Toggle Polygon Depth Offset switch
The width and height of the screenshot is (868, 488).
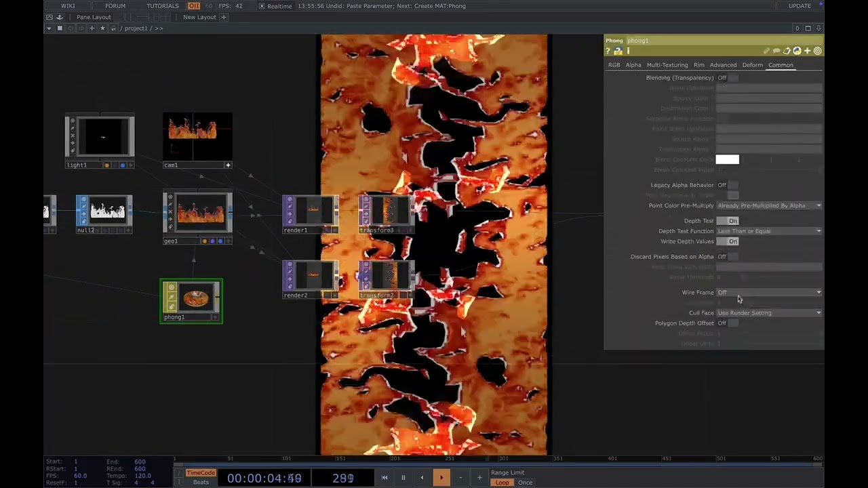(728, 323)
